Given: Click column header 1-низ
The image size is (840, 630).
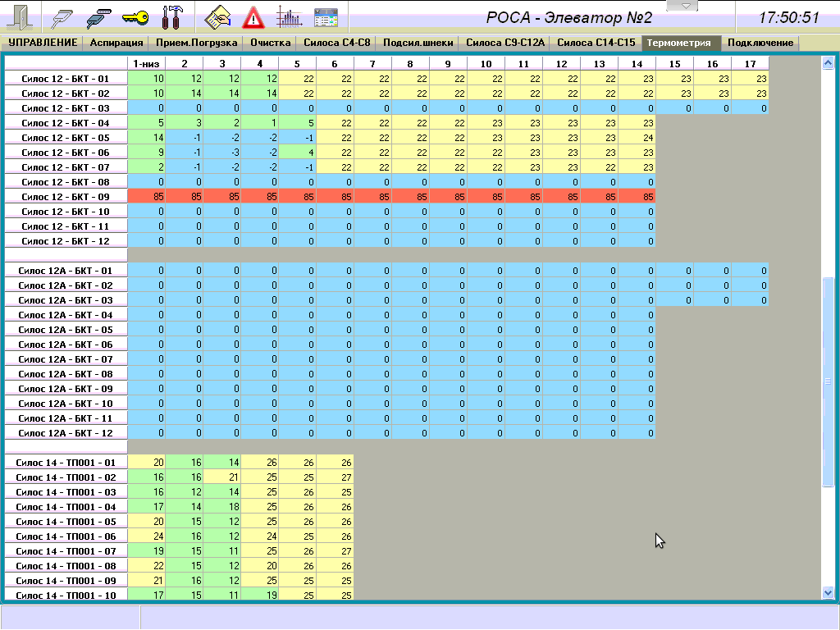Looking at the screenshot, I should [x=147, y=64].
